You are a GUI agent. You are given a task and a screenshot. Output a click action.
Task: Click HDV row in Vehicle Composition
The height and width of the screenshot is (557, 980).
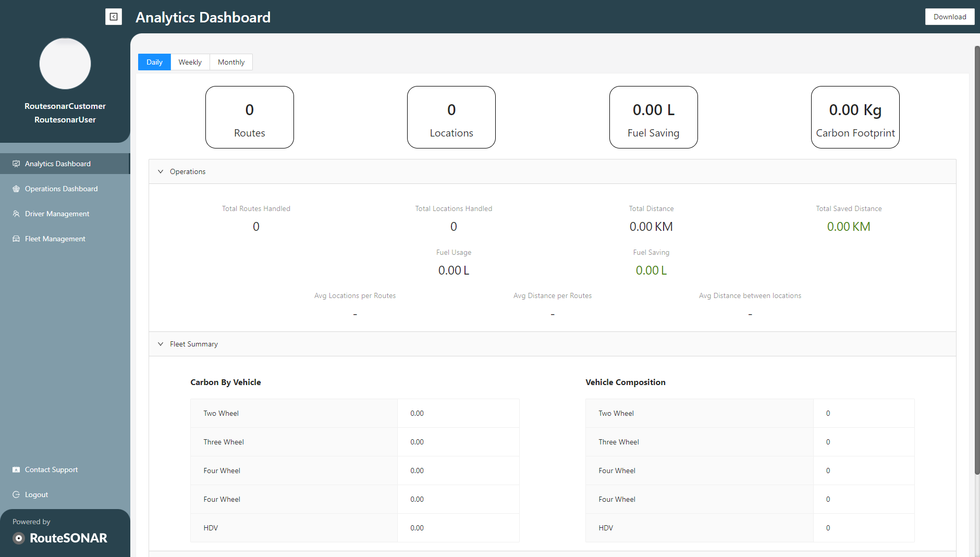click(x=750, y=528)
